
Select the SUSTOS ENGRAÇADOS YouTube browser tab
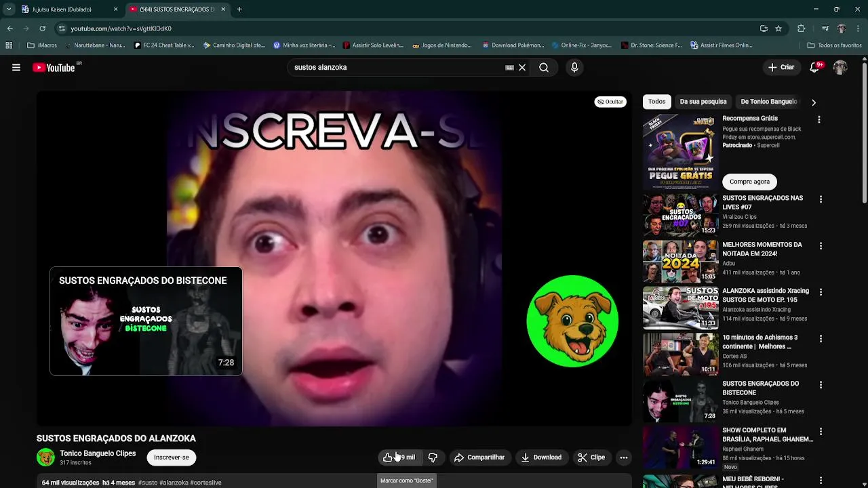[177, 9]
